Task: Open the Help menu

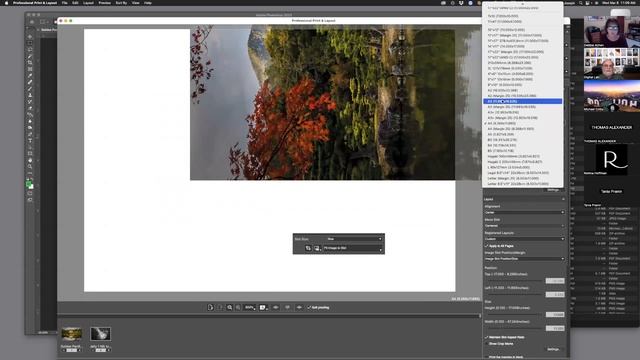Action: tap(148, 3)
